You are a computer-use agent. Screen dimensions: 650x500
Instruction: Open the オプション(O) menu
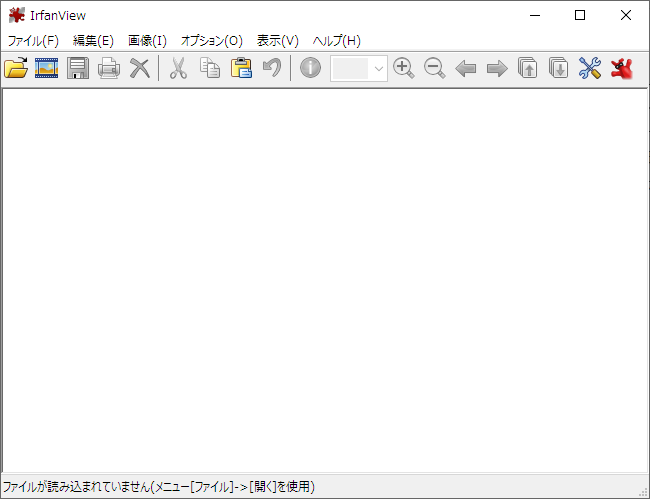point(212,41)
